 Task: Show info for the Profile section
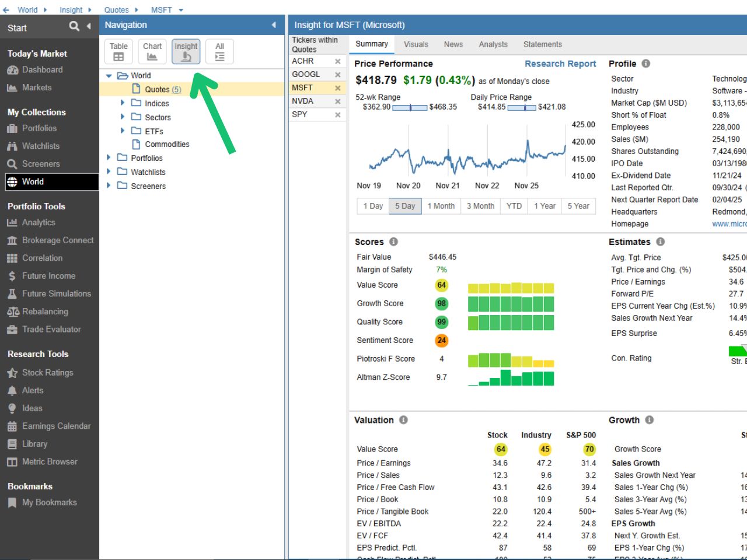click(x=646, y=64)
